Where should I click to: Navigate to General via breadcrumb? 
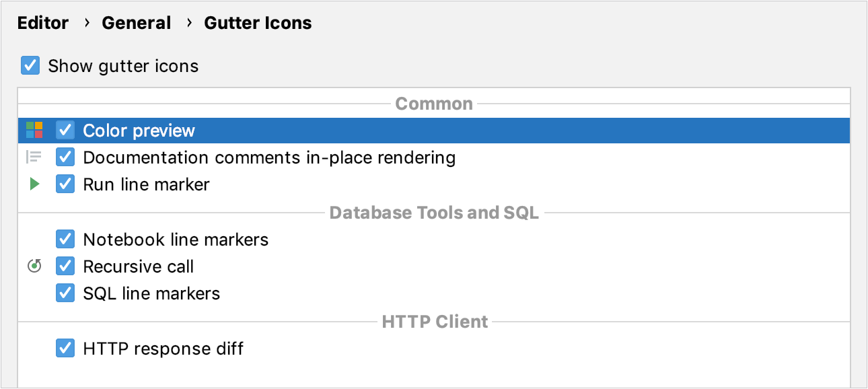point(137,22)
